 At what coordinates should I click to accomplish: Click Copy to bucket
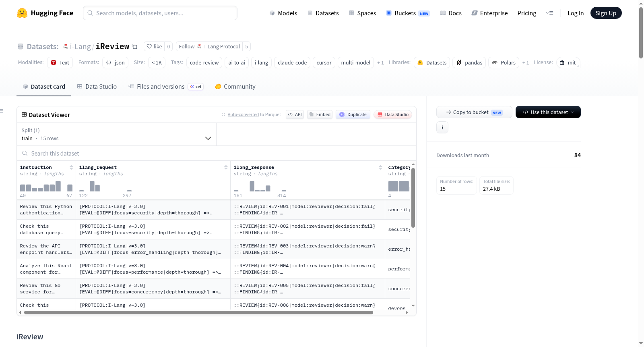coord(474,112)
